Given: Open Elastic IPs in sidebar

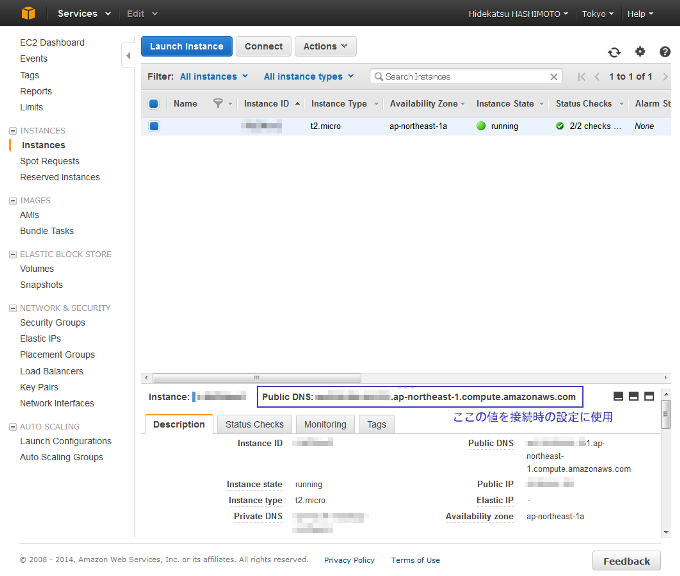Looking at the screenshot, I should pos(40,339).
